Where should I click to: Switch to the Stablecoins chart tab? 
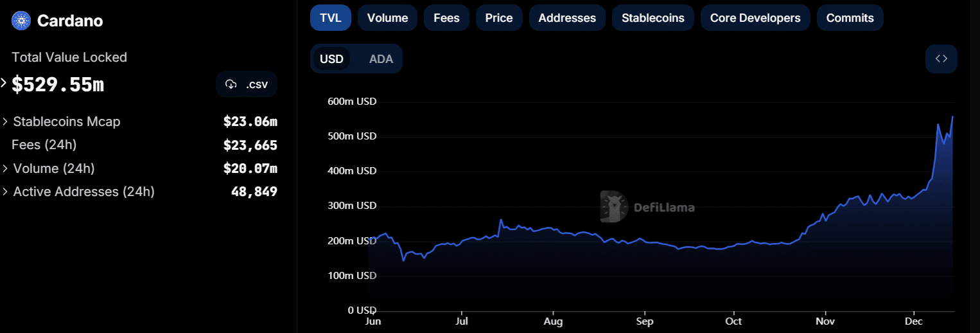(x=653, y=18)
